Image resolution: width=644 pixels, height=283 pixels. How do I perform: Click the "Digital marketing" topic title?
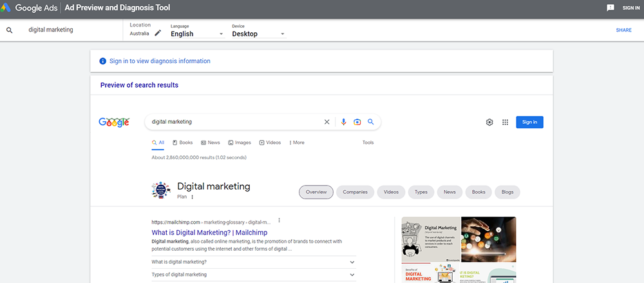214,186
